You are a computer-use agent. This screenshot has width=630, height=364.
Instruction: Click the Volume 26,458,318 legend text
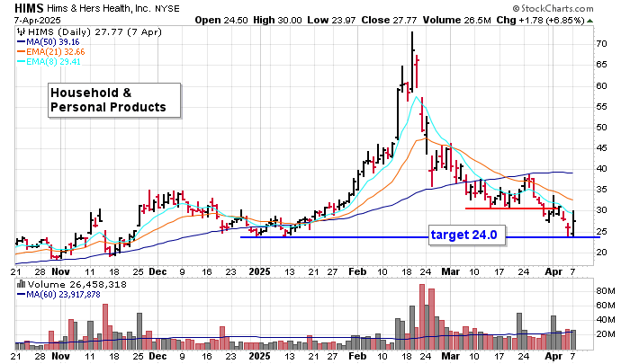pyautogui.click(x=76, y=285)
